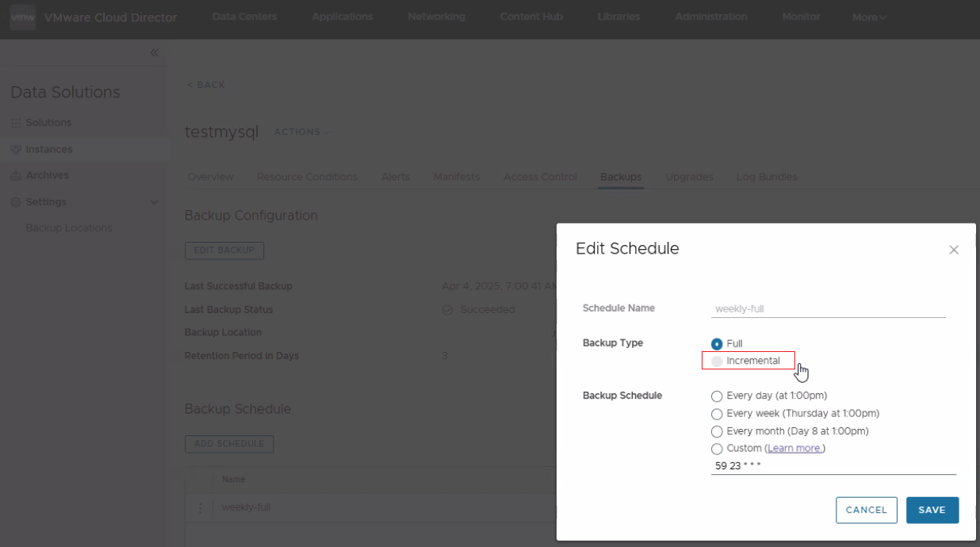Click the EDIT BACKUP button
The height and width of the screenshot is (547, 980).
pos(224,251)
